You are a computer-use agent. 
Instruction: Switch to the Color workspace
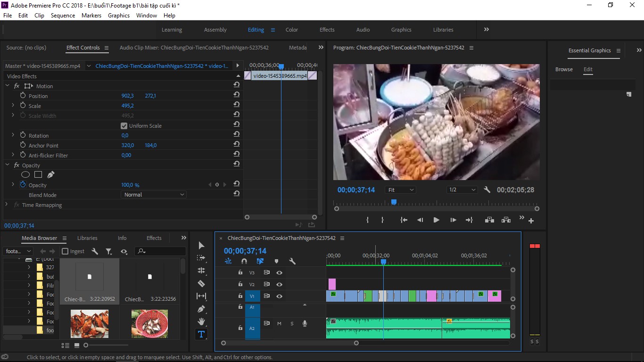coord(292,30)
